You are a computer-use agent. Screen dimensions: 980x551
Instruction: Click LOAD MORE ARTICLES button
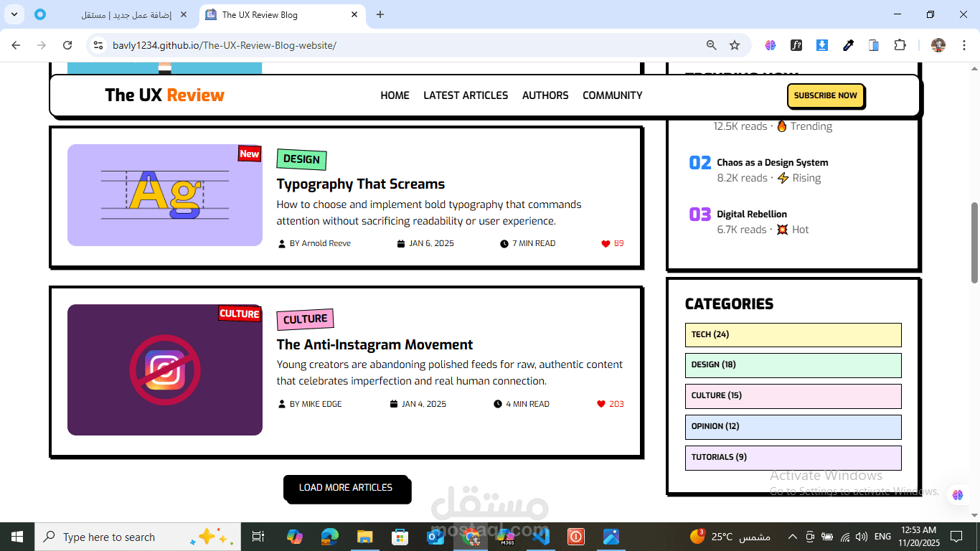pos(346,487)
